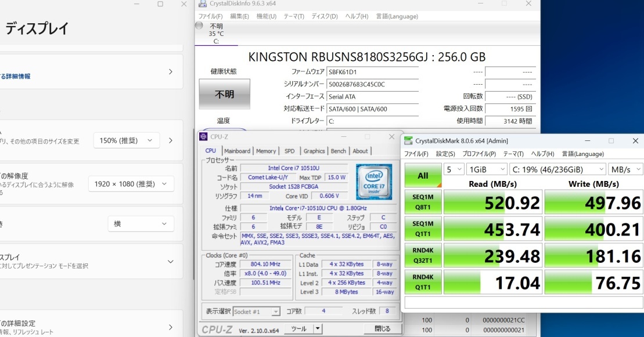Open the 機能(U) menu in CrystalDiskInfo
The width and height of the screenshot is (644, 337).
(x=266, y=16)
